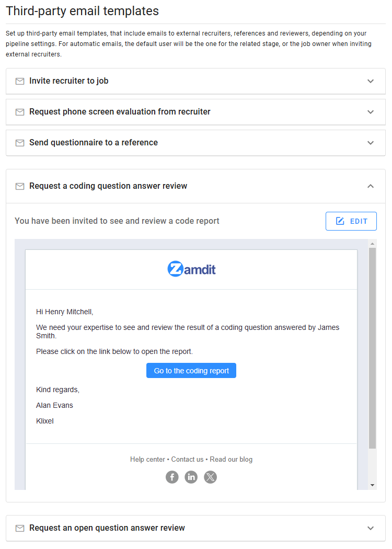
Task: Click the envelope icon beside Request phone screen evaluation
Action: [x=20, y=112]
